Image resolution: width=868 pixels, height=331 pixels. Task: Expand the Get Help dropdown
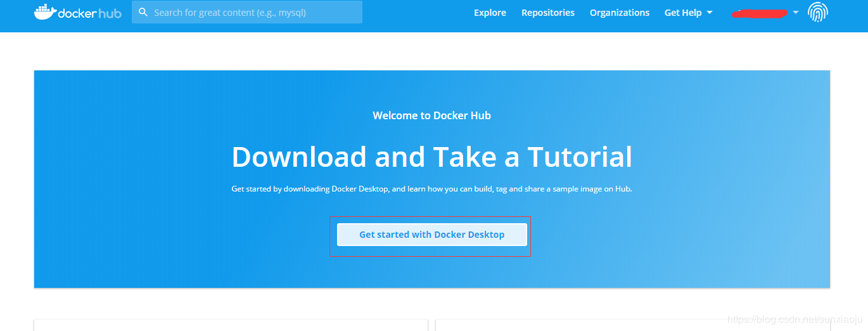click(x=689, y=13)
